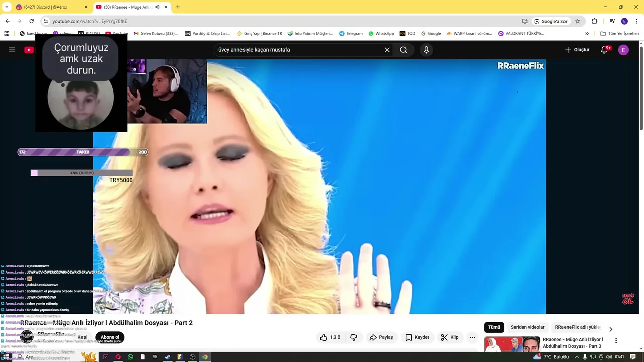
Task: Open Chrome from the taskbar
Action: (205, 357)
